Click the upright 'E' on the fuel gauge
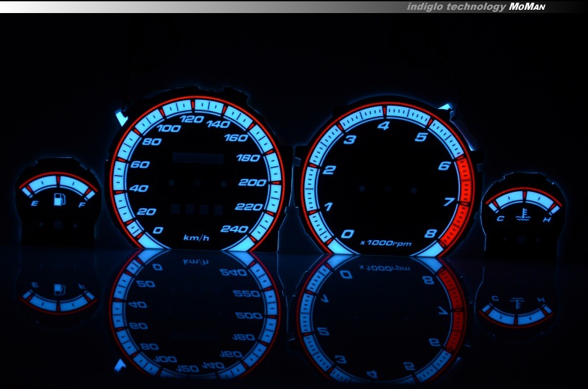The height and width of the screenshot is (389, 588). pos(35,204)
